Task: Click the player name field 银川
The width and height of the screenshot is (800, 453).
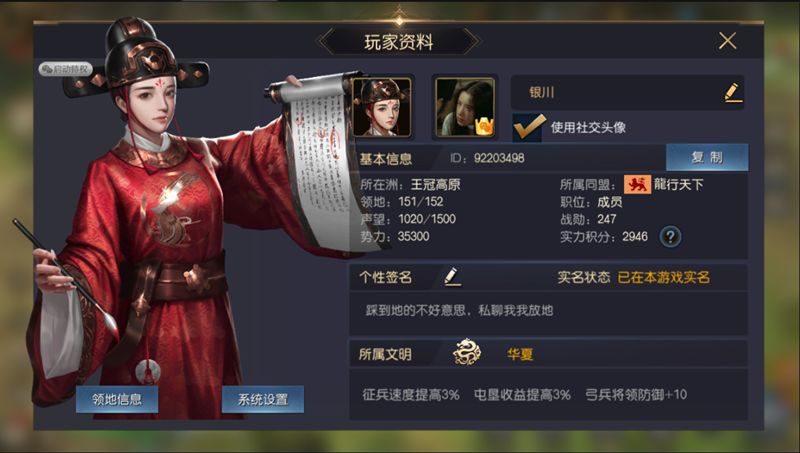Action: click(627, 92)
